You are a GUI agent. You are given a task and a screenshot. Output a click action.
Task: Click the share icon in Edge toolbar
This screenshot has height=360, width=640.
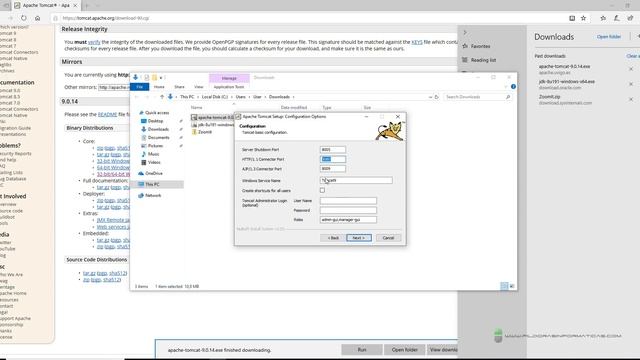(x=631, y=18)
